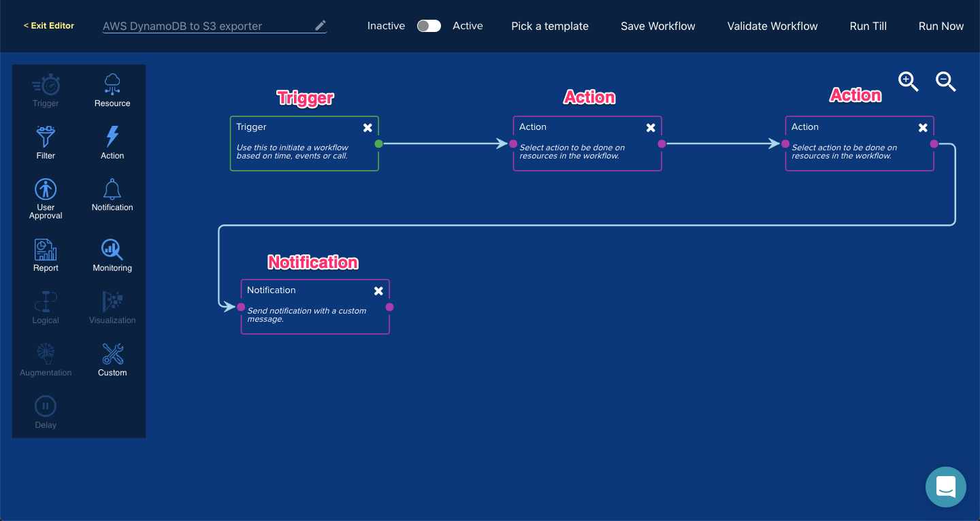This screenshot has width=980, height=521.
Task: Add a Resource node from sidebar
Action: (x=112, y=85)
